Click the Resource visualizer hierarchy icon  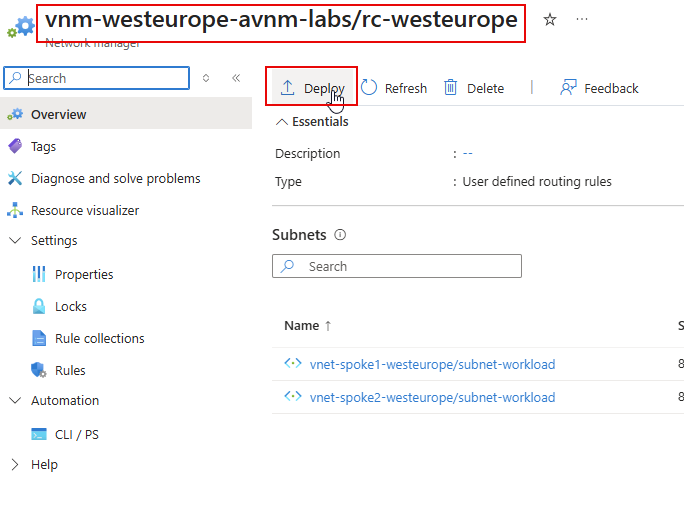15,210
